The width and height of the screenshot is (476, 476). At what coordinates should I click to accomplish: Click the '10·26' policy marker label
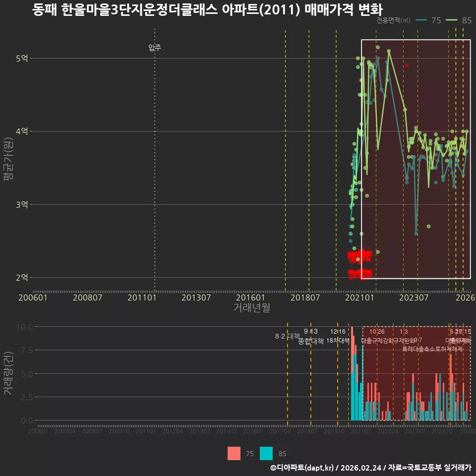pos(377,332)
